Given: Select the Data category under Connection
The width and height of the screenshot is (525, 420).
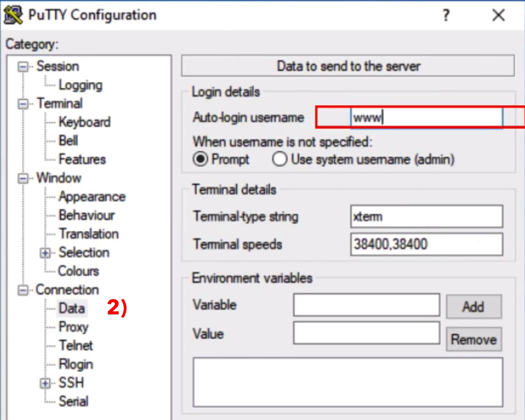Looking at the screenshot, I should click(72, 308).
